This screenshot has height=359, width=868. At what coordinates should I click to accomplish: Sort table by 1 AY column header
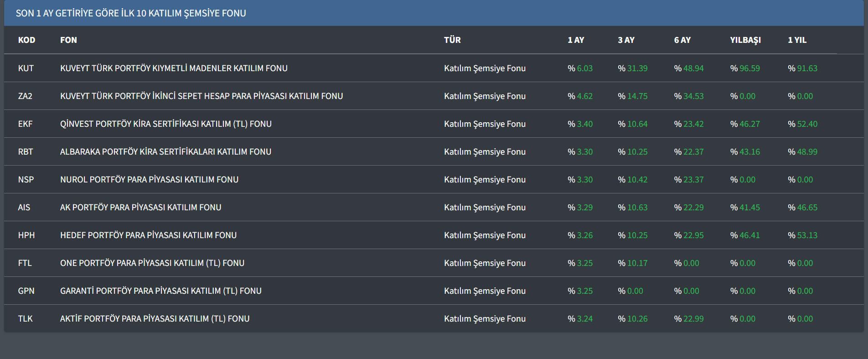pos(576,40)
